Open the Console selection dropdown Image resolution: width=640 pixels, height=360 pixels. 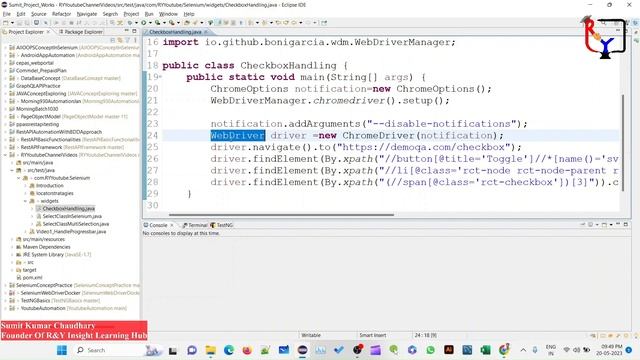tap(611, 224)
